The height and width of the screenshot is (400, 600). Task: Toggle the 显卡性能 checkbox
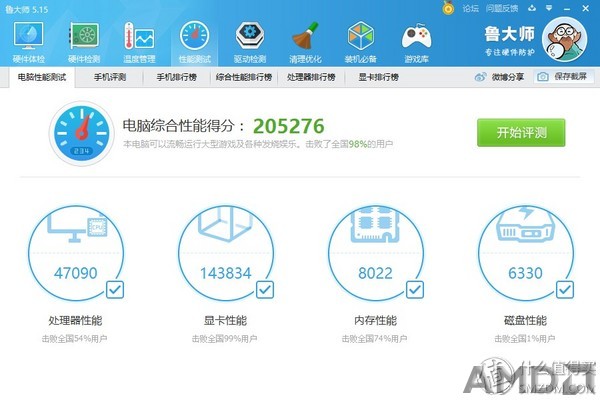tap(265, 290)
